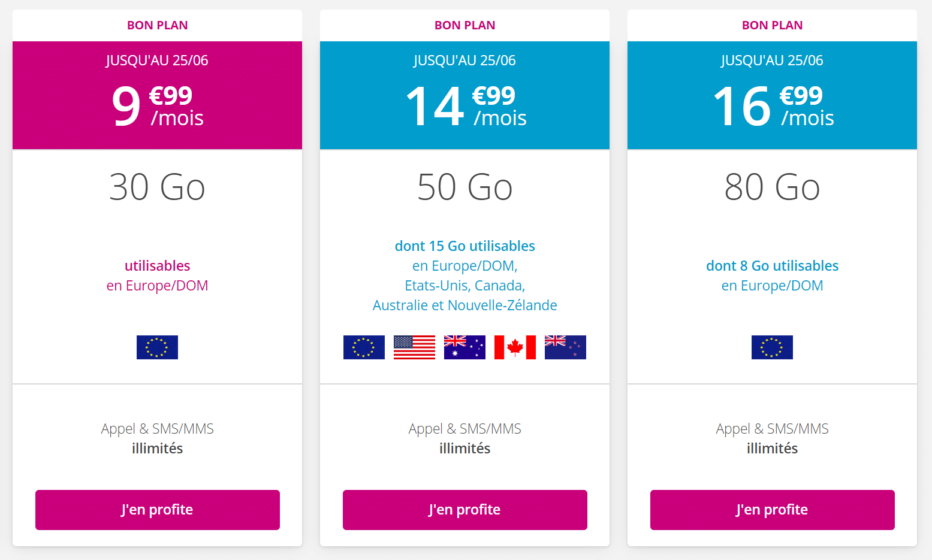The width and height of the screenshot is (932, 560).
Task: Click 'BON PLAN' on the middle card
Action: click(x=465, y=25)
